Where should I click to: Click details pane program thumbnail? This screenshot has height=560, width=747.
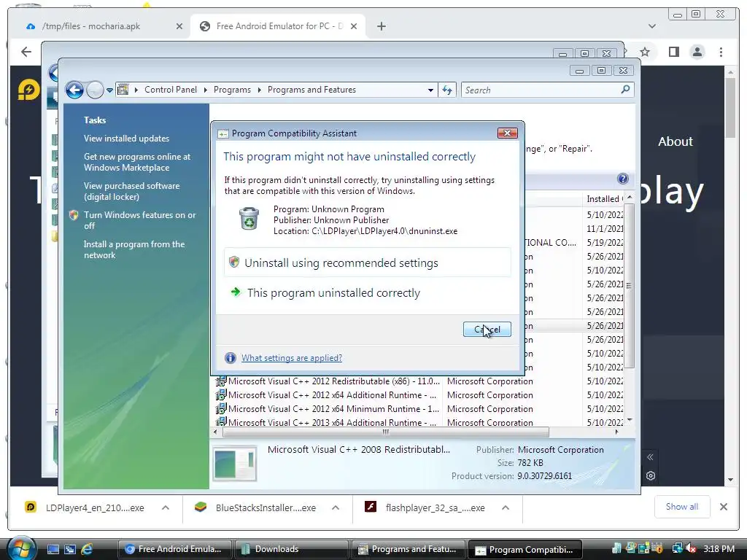click(x=234, y=463)
